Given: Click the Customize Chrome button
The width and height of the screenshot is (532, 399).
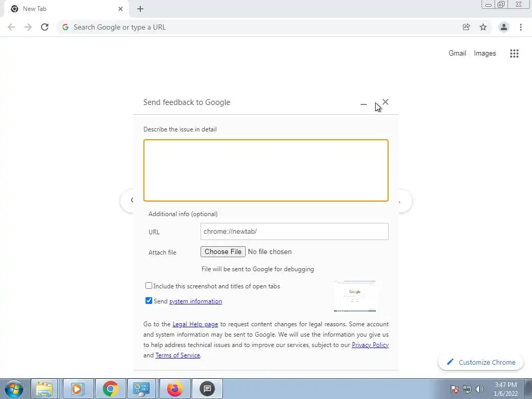Looking at the screenshot, I should point(481,362).
